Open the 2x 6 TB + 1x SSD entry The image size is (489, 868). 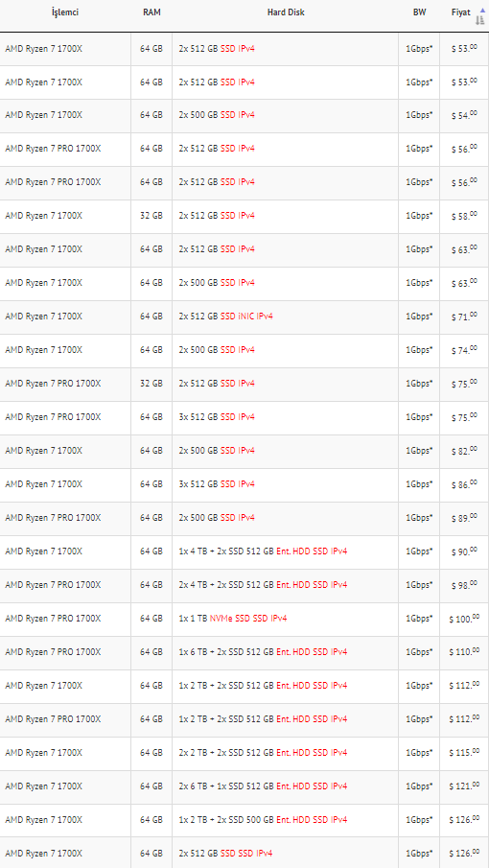(x=263, y=786)
